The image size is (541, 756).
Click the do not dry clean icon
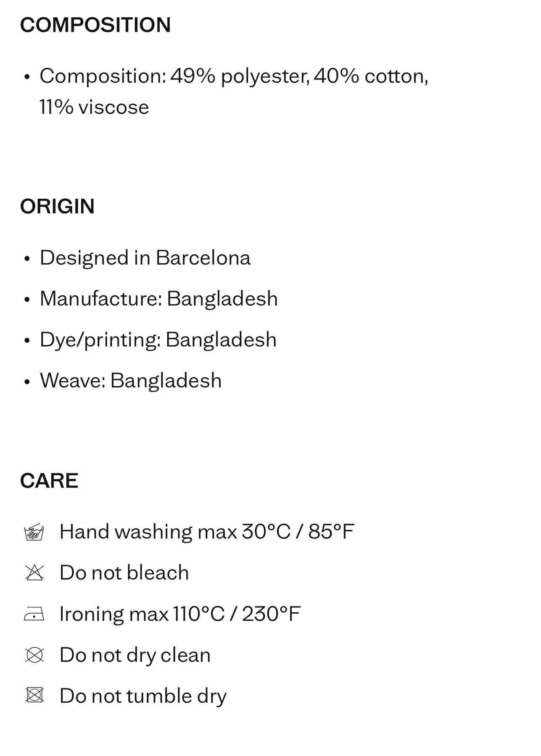[34, 655]
